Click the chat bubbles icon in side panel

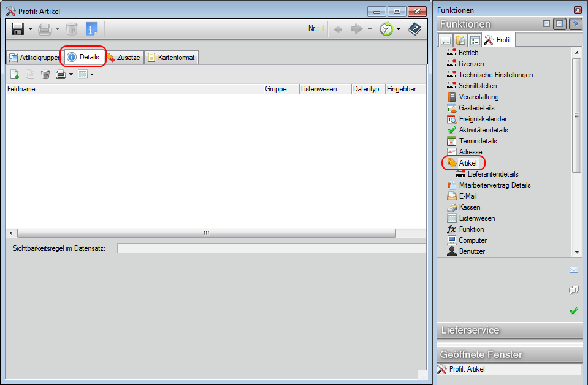pyautogui.click(x=573, y=290)
